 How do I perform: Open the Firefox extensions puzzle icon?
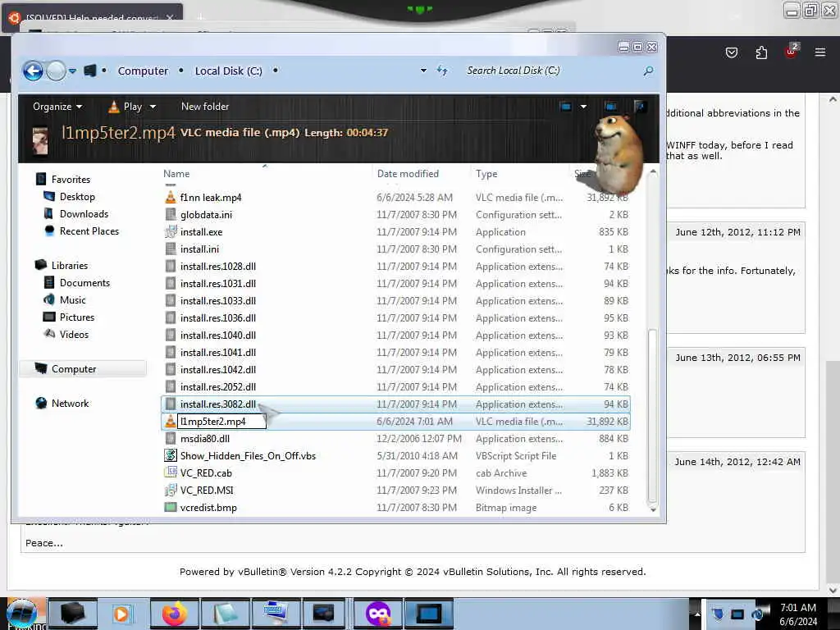point(761,52)
